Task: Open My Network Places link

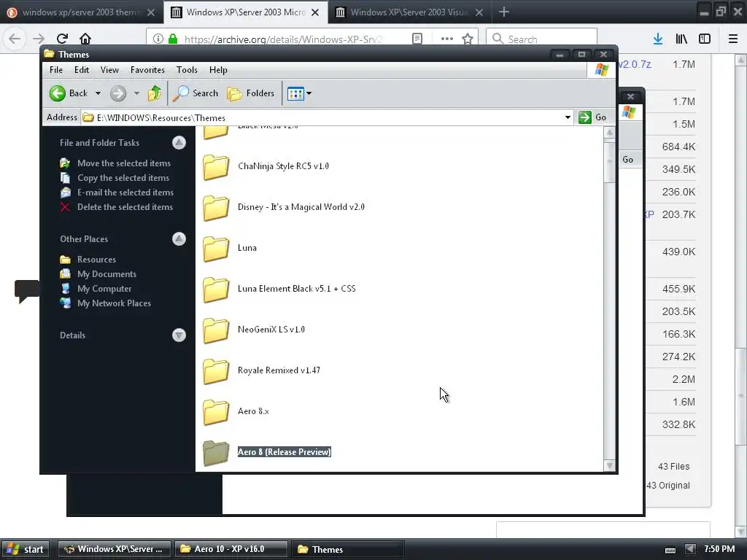Action: 114,303
